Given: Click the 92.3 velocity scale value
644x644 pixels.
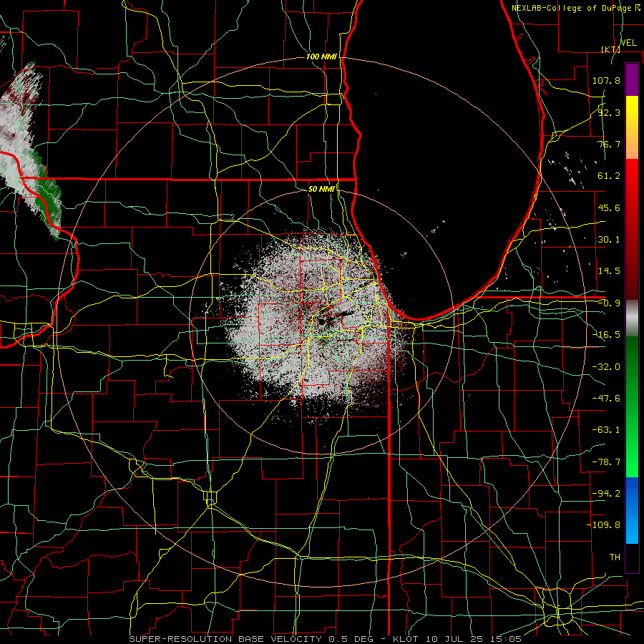Looking at the screenshot, I should (x=609, y=112).
